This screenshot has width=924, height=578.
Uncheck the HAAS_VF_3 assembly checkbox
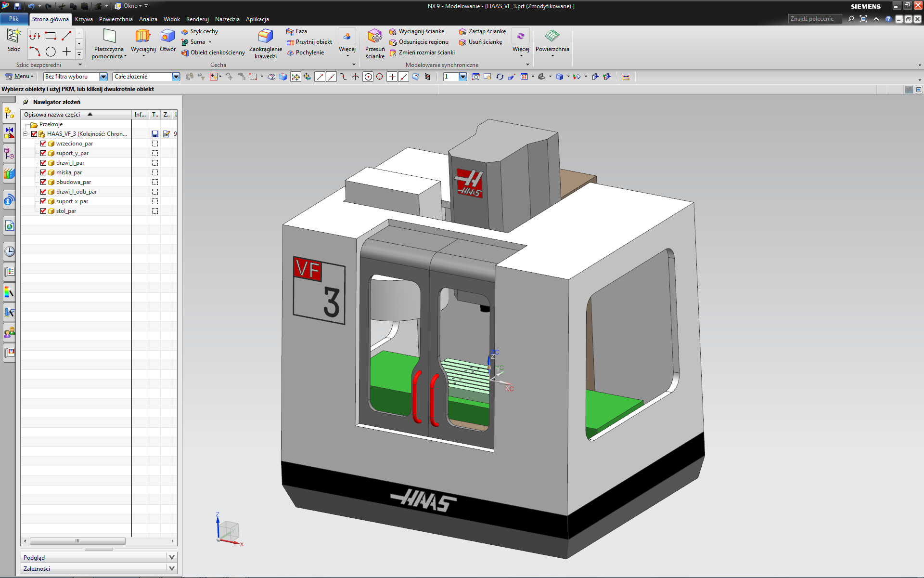point(34,134)
